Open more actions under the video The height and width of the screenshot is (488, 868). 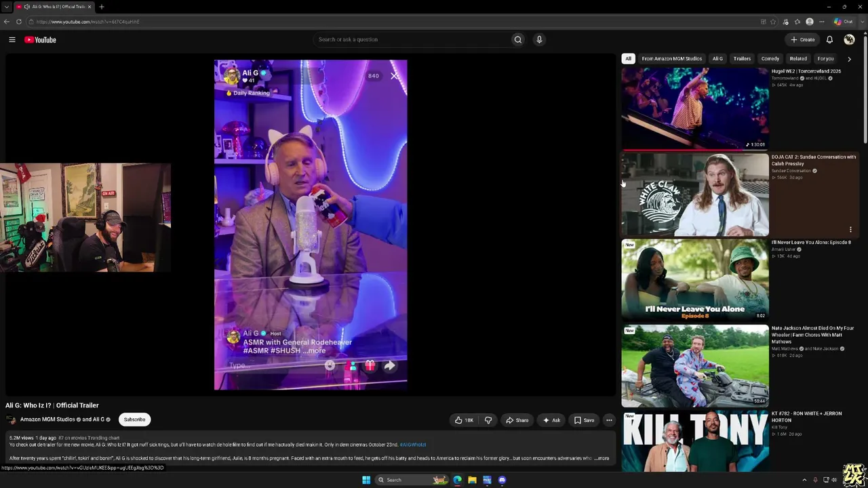[609, 420]
